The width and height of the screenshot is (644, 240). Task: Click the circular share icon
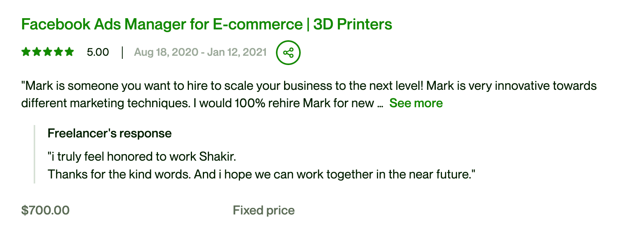click(x=288, y=53)
